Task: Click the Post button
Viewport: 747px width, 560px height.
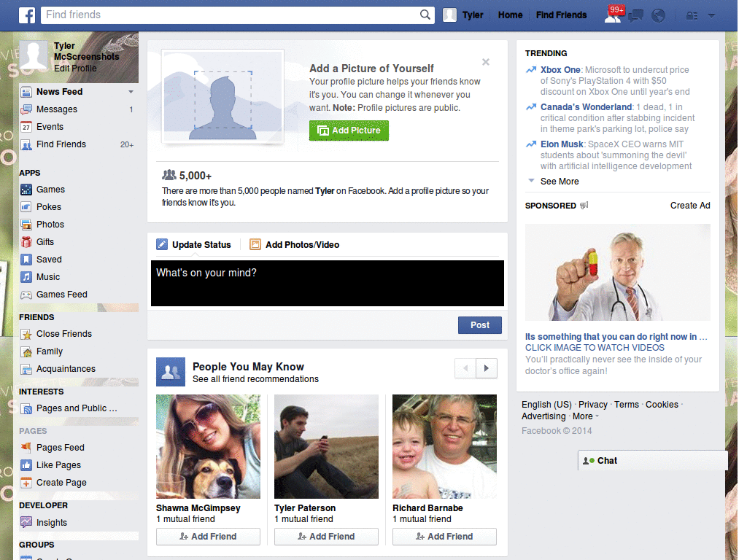Action: 480,325
